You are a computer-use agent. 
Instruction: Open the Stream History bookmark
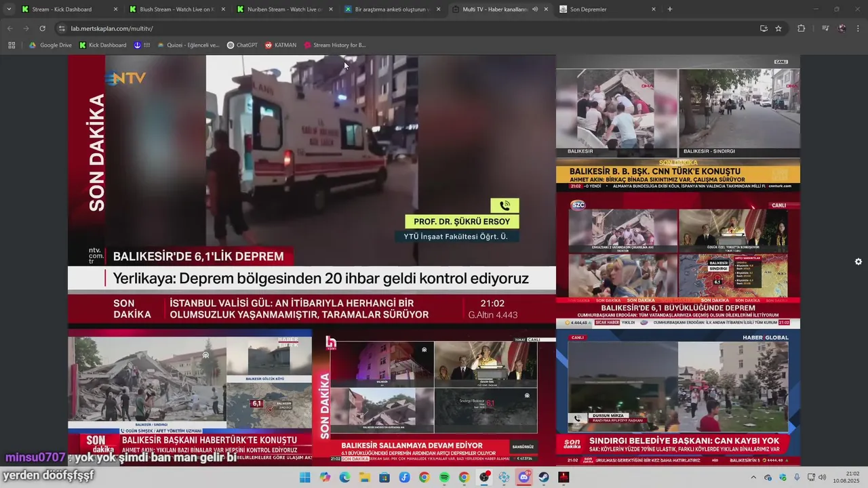click(x=335, y=45)
